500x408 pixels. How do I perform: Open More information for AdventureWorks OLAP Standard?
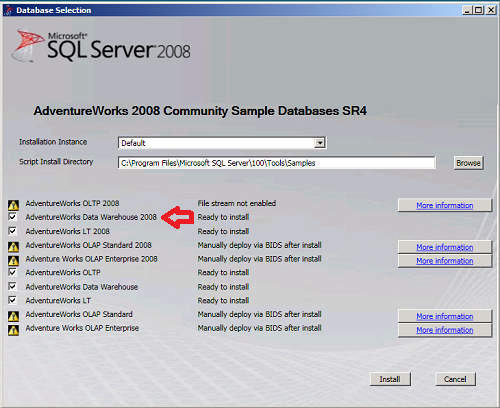point(445,316)
